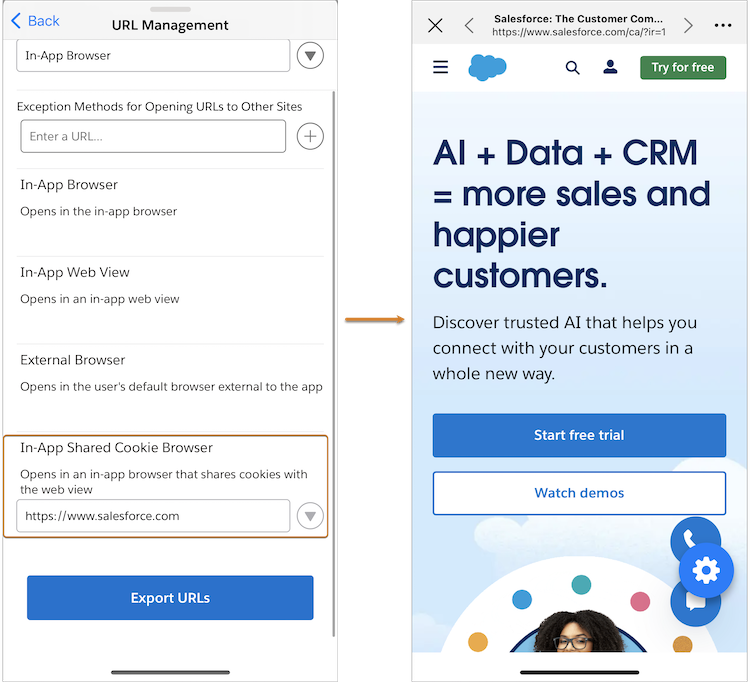Click the Salesforce cloud logo
The height and width of the screenshot is (682, 750).
coord(487,67)
